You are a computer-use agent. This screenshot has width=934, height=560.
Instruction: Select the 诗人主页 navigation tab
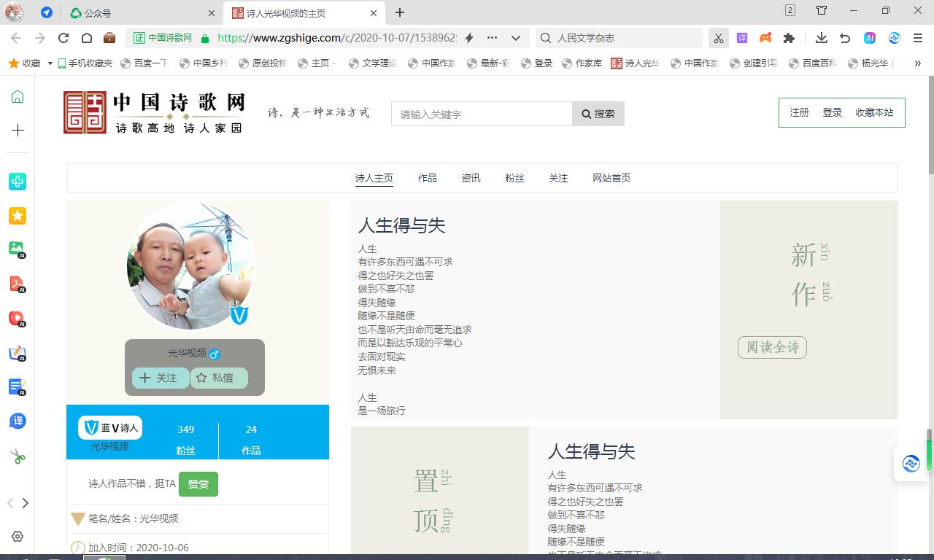374,178
